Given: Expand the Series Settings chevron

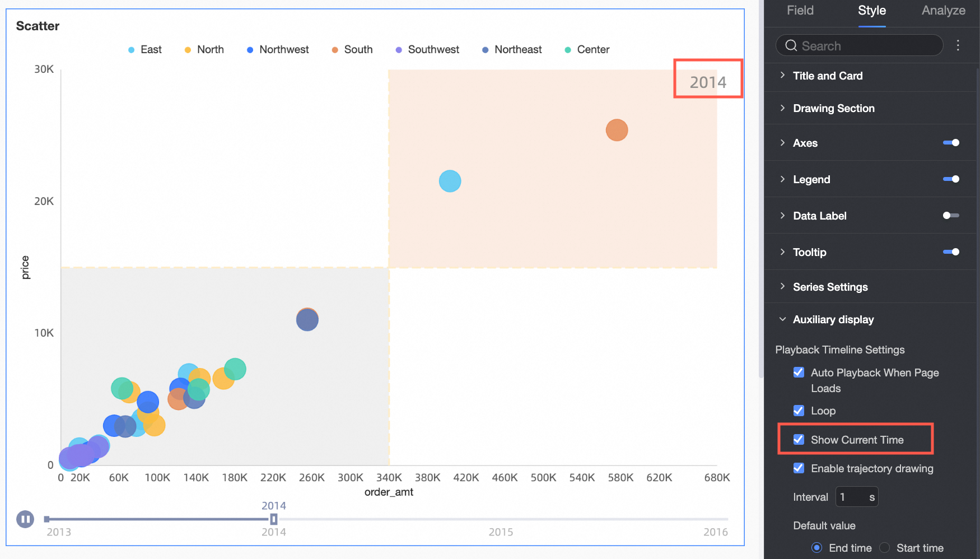Looking at the screenshot, I should point(782,287).
